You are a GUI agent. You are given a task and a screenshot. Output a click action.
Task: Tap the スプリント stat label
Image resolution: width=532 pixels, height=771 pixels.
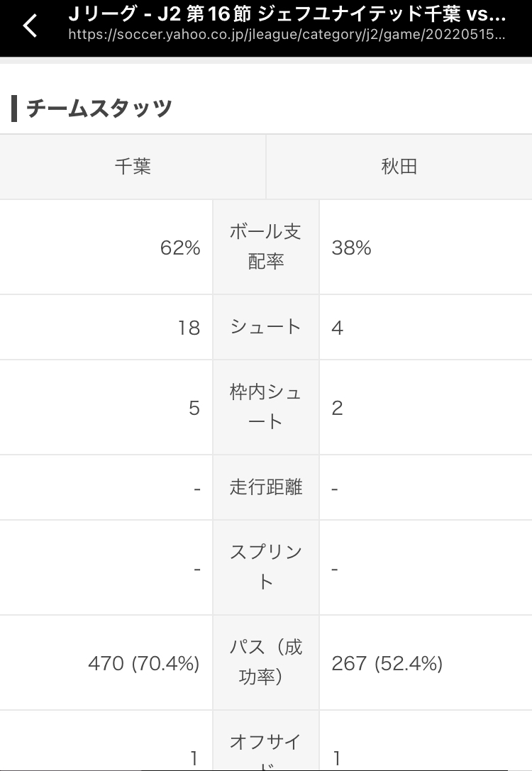click(265, 567)
